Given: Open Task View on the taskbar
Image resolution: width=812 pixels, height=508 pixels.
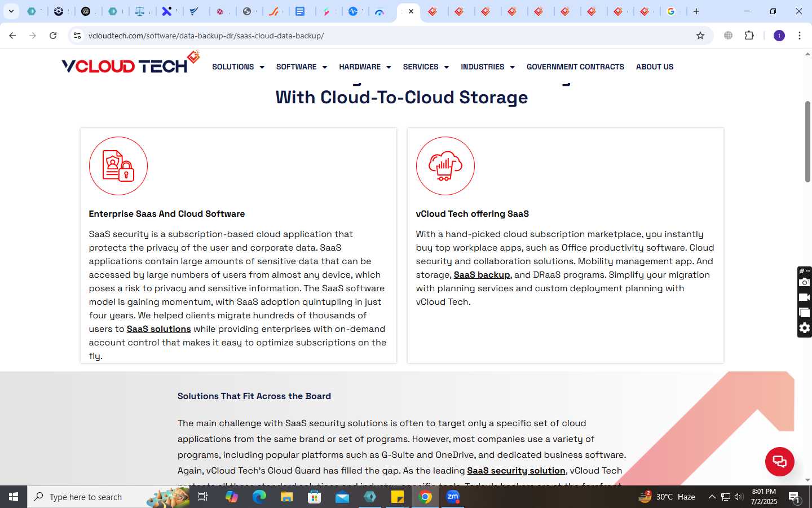Looking at the screenshot, I should [203, 497].
